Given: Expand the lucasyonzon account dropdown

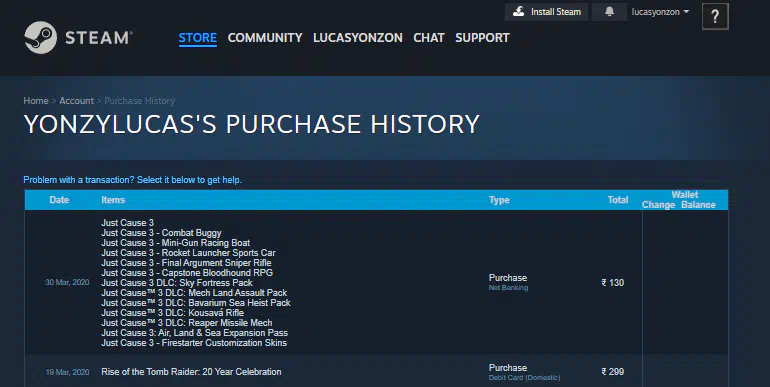Looking at the screenshot, I should 660,12.
